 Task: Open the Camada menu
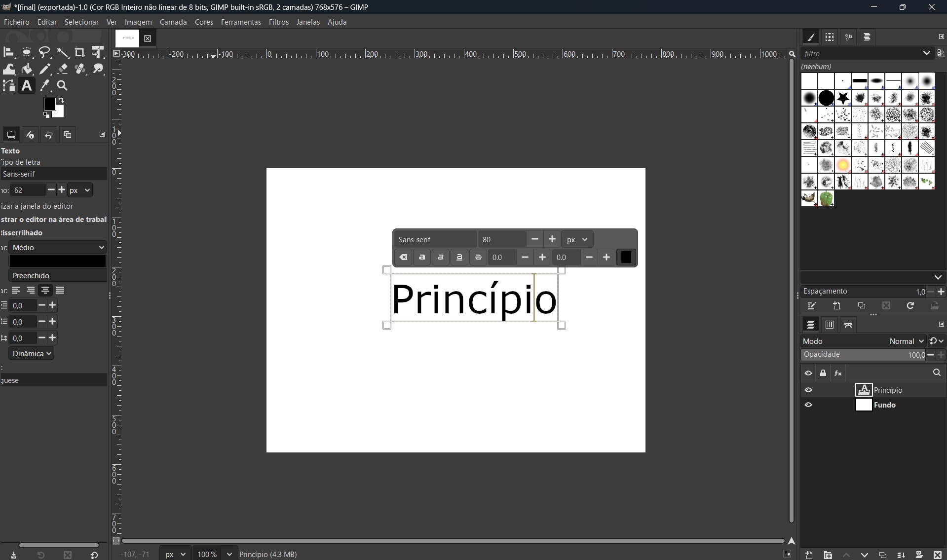pos(173,22)
